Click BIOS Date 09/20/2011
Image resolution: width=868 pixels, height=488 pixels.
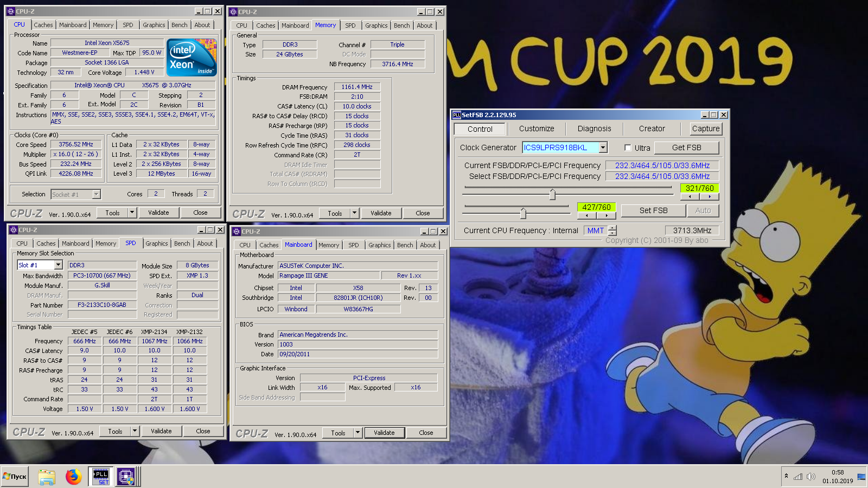(x=358, y=354)
